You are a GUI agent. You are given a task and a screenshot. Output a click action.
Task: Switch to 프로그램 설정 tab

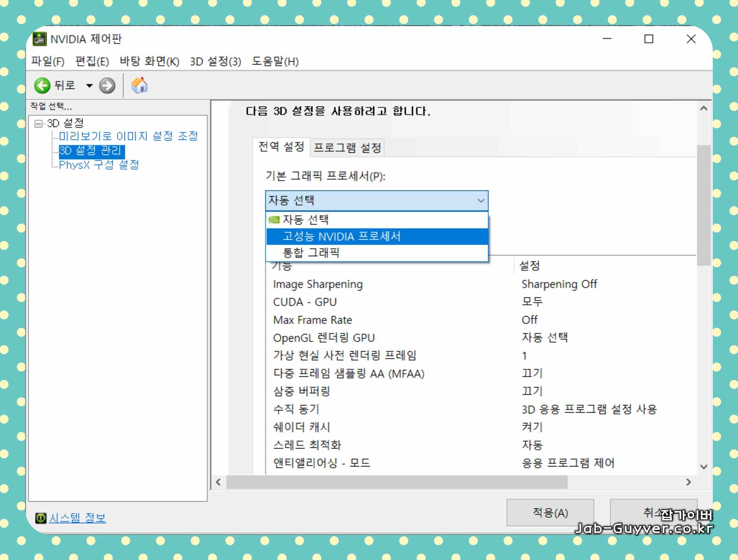pos(347,148)
